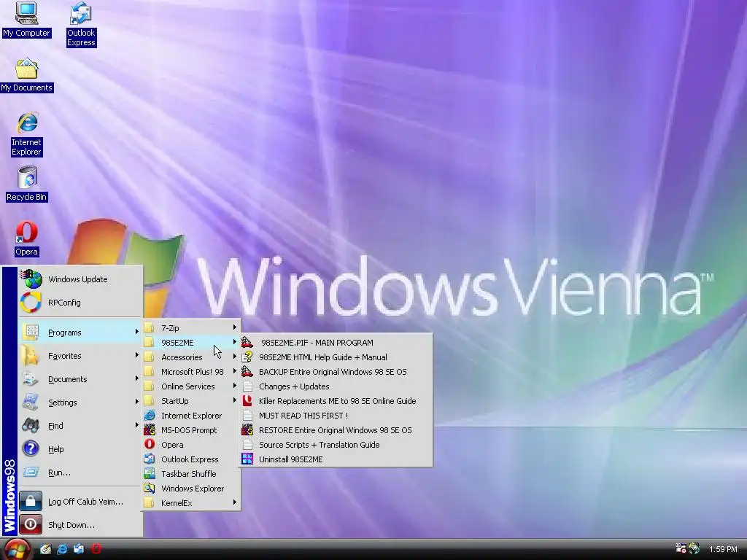747x560 pixels.
Task: Select Log Off Calub Veim... entry
Action: point(80,502)
